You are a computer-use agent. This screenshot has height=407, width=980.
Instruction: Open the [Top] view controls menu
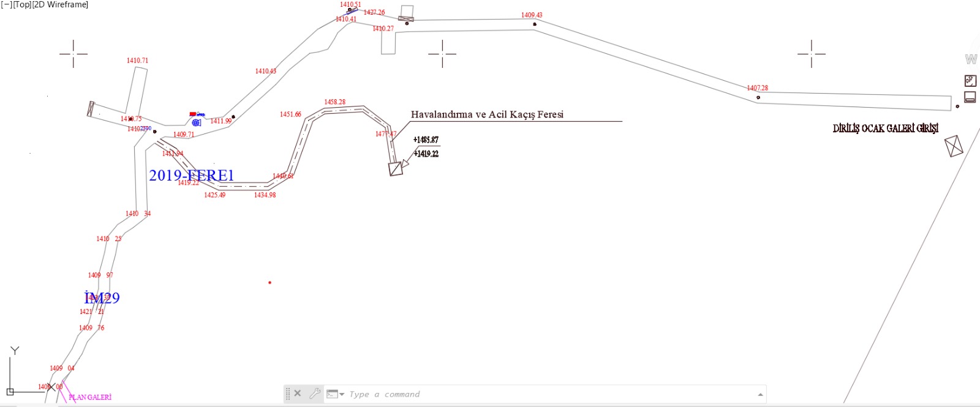point(21,4)
